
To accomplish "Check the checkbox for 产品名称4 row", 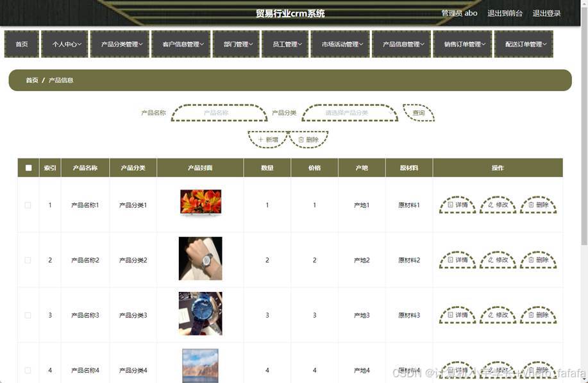I will pos(28,371).
